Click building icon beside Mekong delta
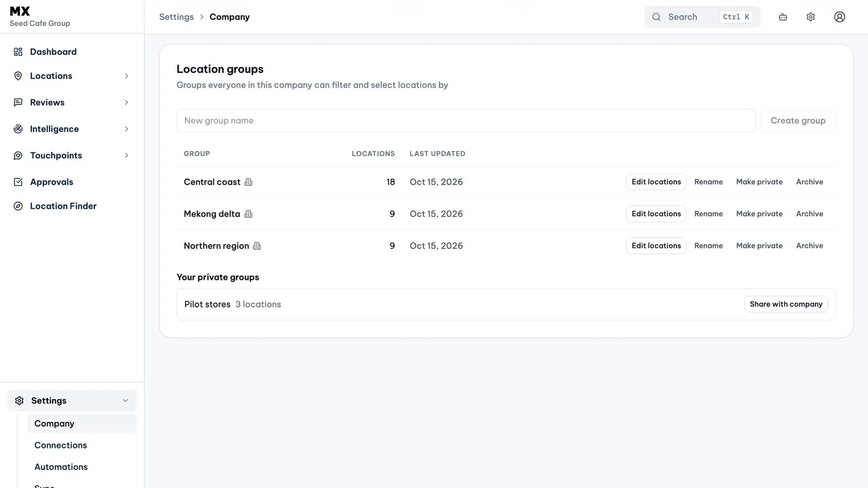This screenshot has width=868, height=488. (x=248, y=214)
